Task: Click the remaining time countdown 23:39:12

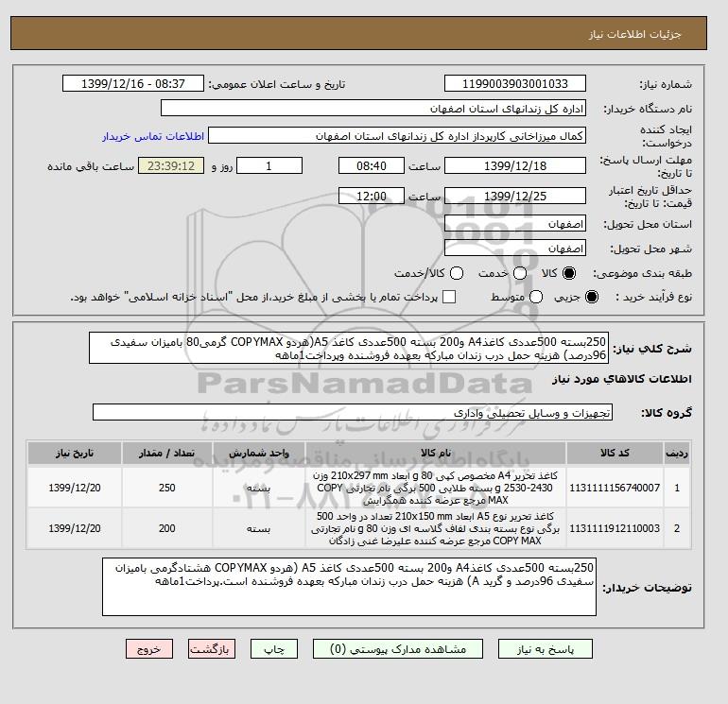Action: coord(171,165)
